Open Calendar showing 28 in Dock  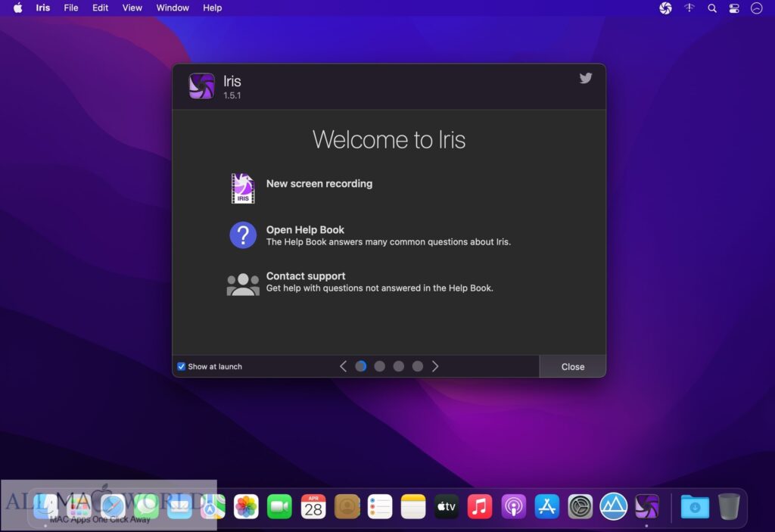tap(313, 507)
